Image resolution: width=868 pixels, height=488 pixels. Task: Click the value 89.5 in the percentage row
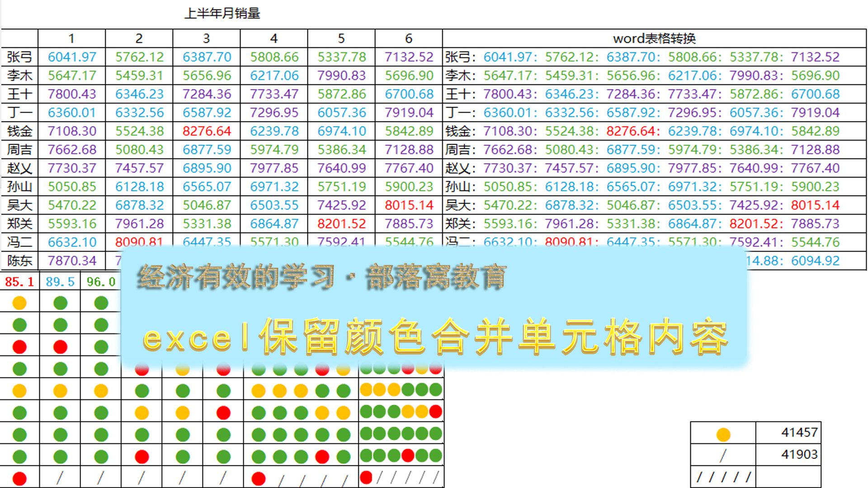coord(59,281)
